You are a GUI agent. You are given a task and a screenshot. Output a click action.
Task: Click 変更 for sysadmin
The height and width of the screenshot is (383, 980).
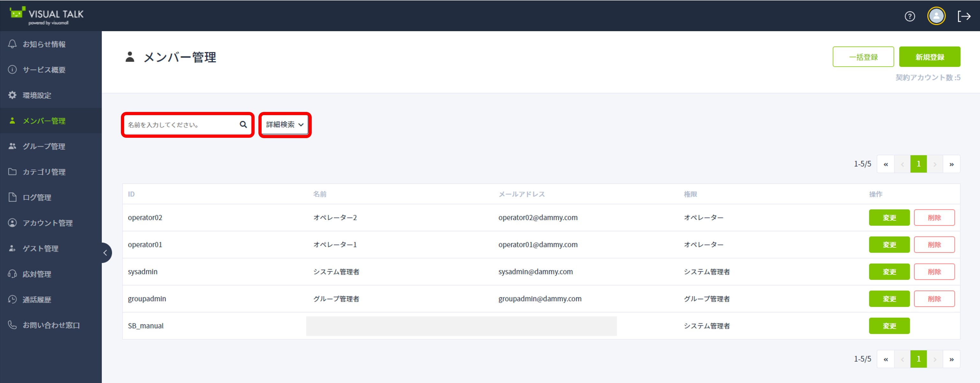889,272
